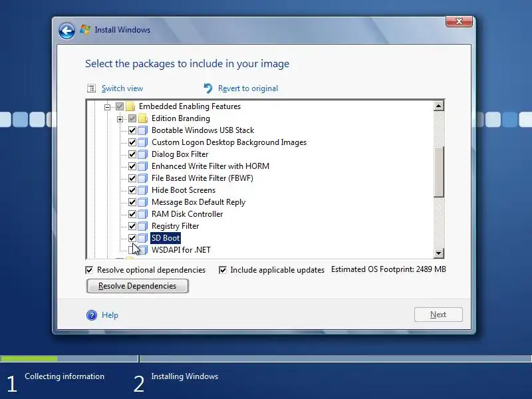Viewport: 532px width, 399px height.
Task: Uncheck the SD Boot checkbox
Action: click(132, 238)
